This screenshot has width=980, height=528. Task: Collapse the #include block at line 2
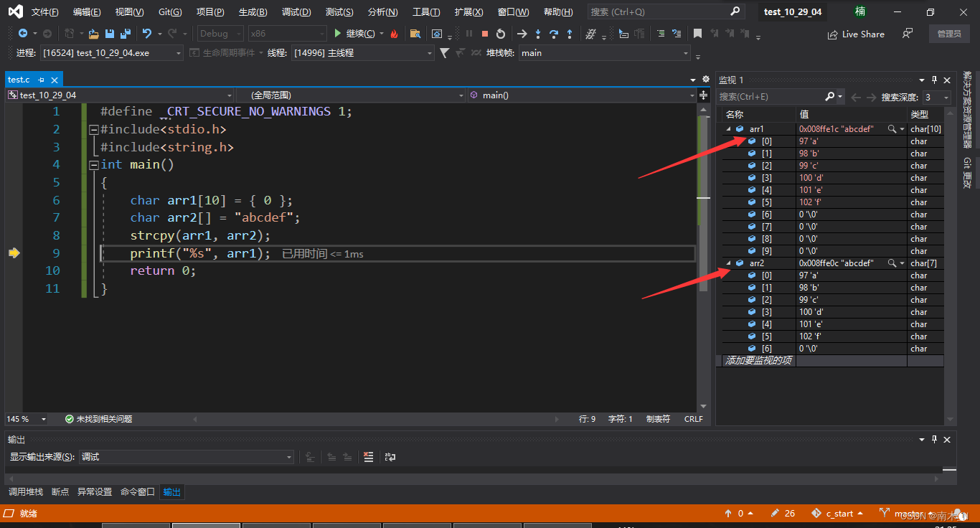(x=93, y=130)
